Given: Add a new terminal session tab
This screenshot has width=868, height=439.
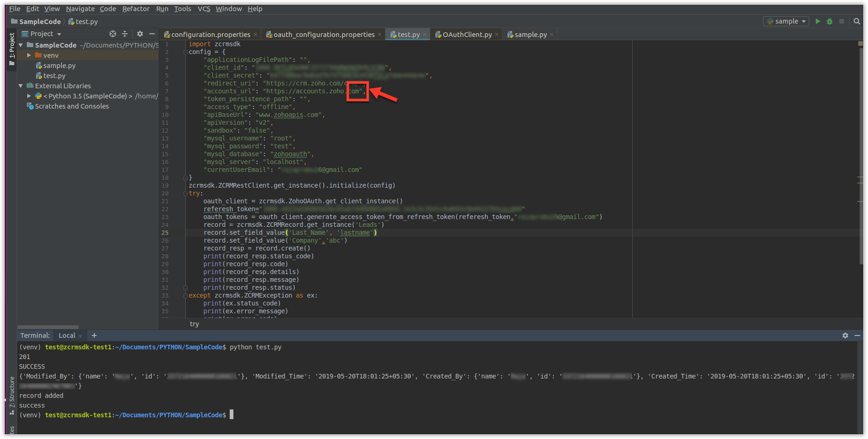Looking at the screenshot, I should click(x=94, y=335).
